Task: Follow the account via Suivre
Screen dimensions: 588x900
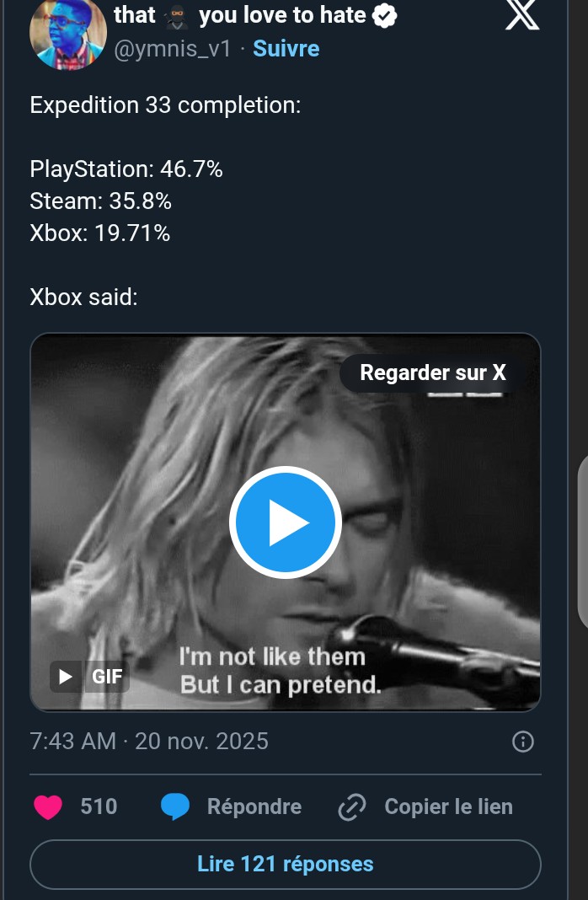Action: click(286, 49)
